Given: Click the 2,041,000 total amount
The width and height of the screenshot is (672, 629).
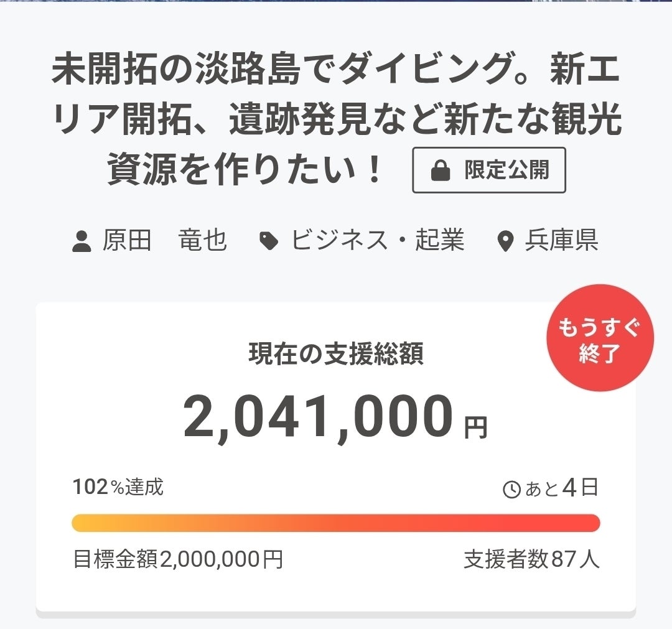Looking at the screenshot, I should pyautogui.click(x=317, y=418).
